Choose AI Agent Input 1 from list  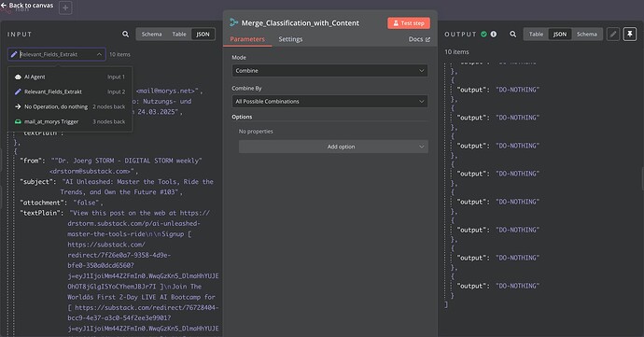[70, 77]
